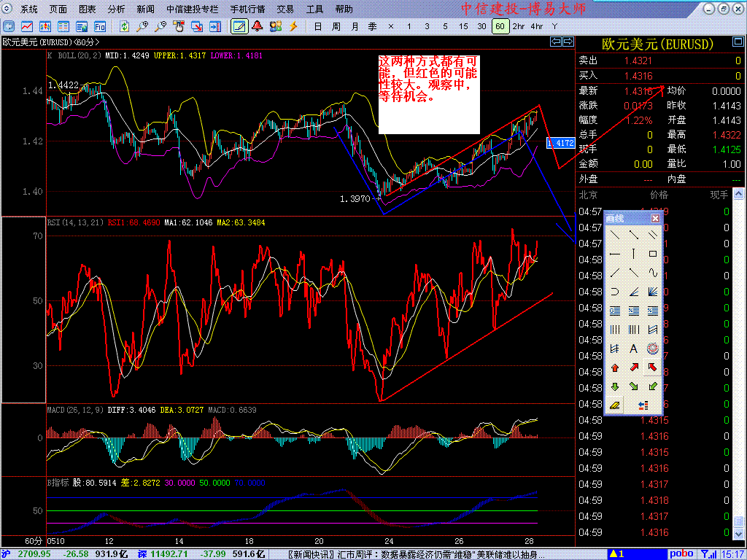Click the chart previous arrow button
Viewport: 747px width, 560px height.
point(556,42)
